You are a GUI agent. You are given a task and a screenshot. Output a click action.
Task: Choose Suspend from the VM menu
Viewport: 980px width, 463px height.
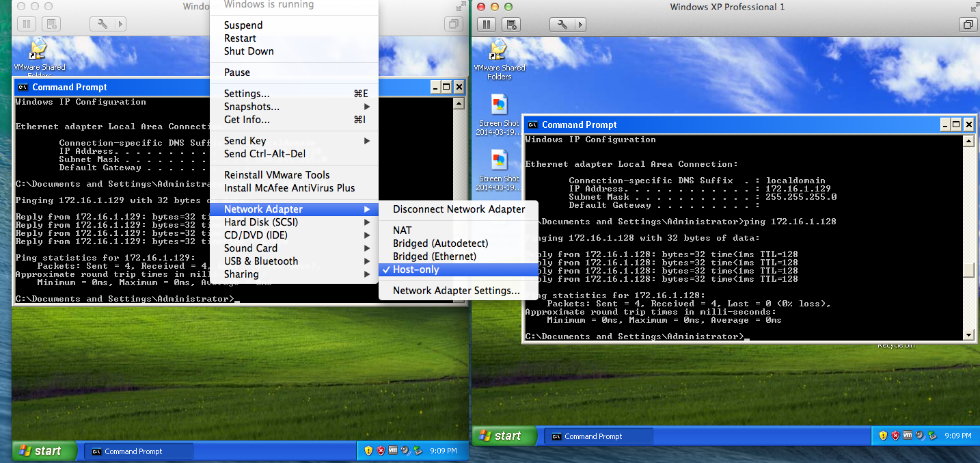pyautogui.click(x=294, y=25)
